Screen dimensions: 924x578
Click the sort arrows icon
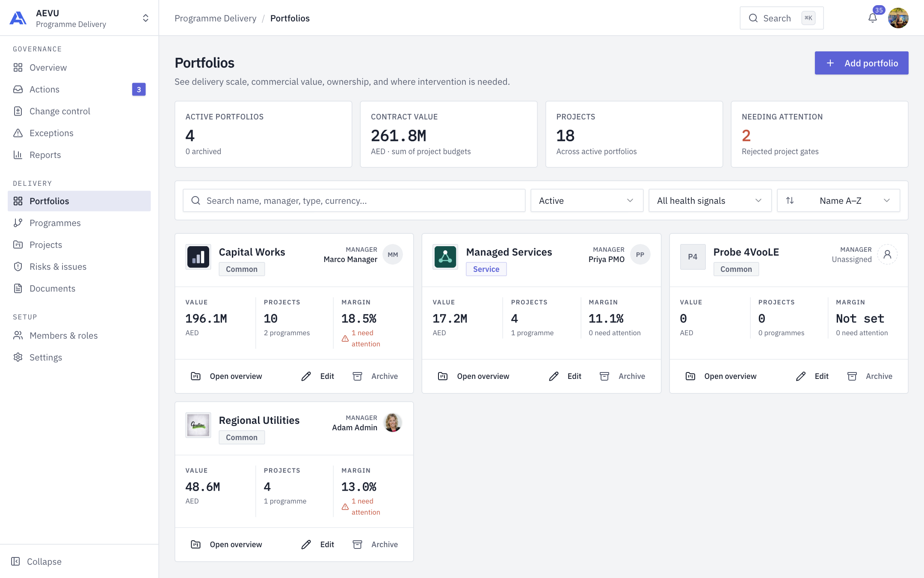(x=790, y=200)
